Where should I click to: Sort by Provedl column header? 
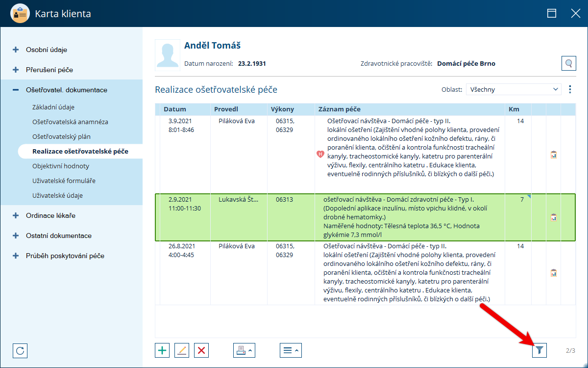click(x=238, y=109)
